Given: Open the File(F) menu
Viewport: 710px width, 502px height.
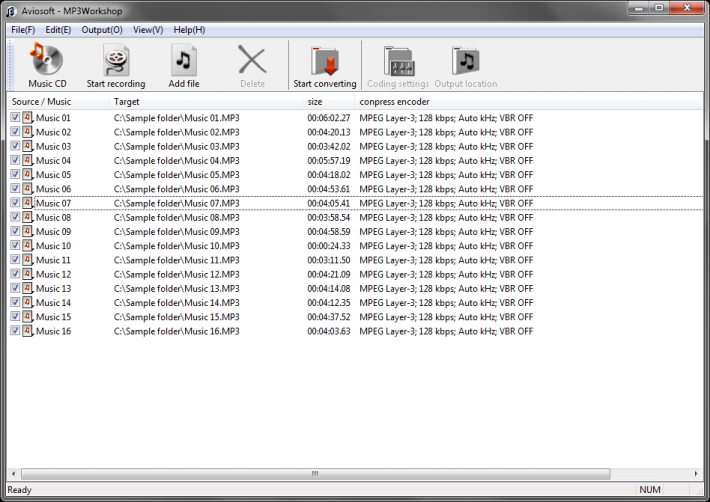Looking at the screenshot, I should pos(23,30).
